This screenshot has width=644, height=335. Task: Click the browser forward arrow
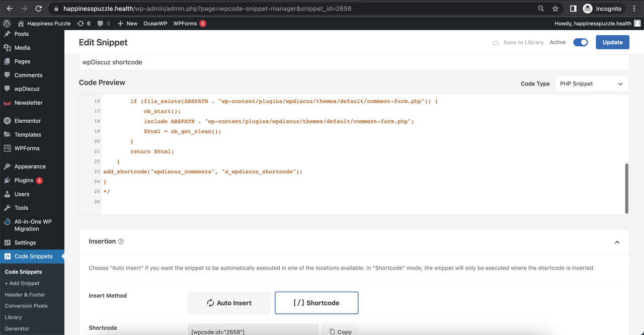[24, 9]
